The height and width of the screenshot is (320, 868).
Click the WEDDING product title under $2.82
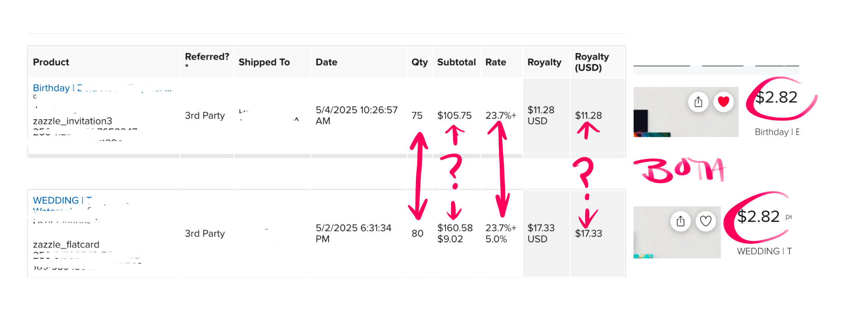(764, 251)
